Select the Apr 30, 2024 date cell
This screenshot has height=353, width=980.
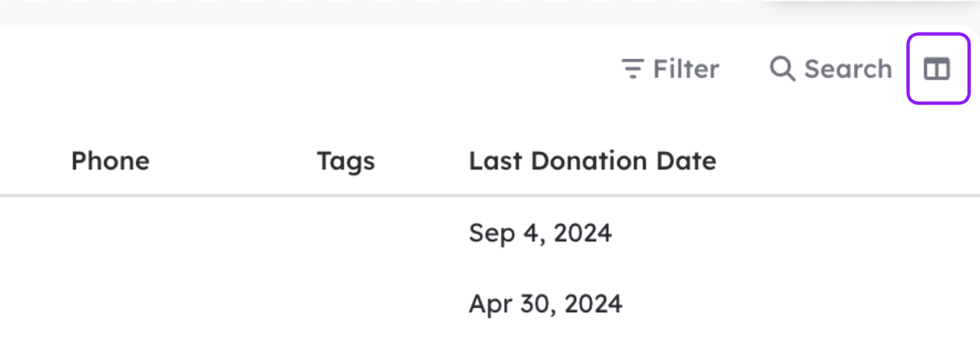(546, 303)
